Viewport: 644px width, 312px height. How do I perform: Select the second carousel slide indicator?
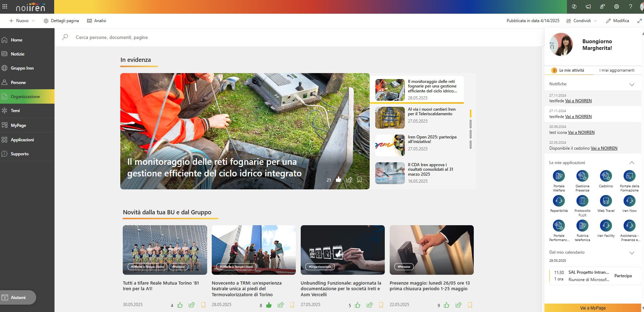pos(471,124)
